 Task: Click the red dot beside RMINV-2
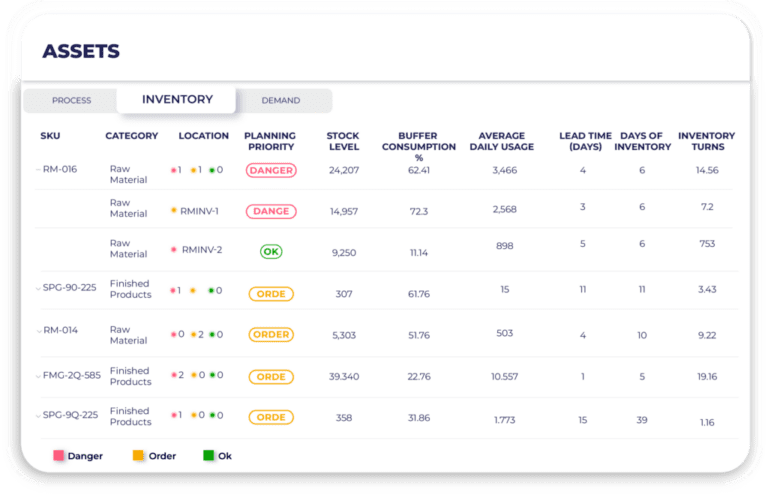(173, 250)
